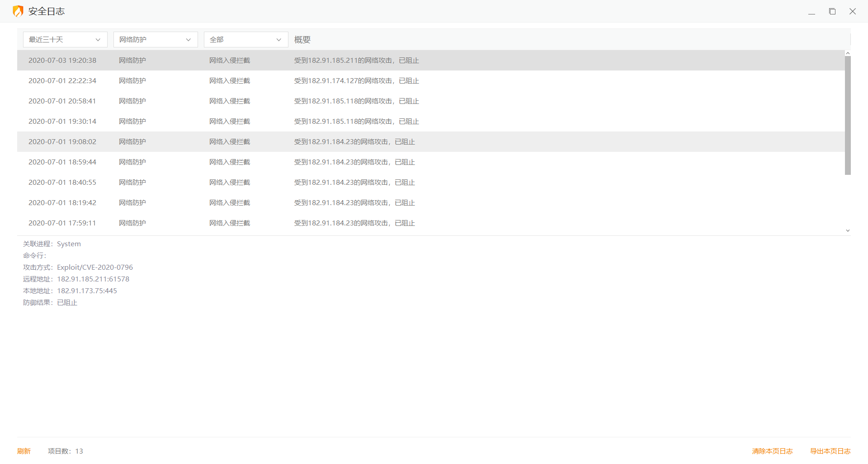The height and width of the screenshot is (464, 868).
Task: Click the scrollbar down arrow
Action: 848,230
